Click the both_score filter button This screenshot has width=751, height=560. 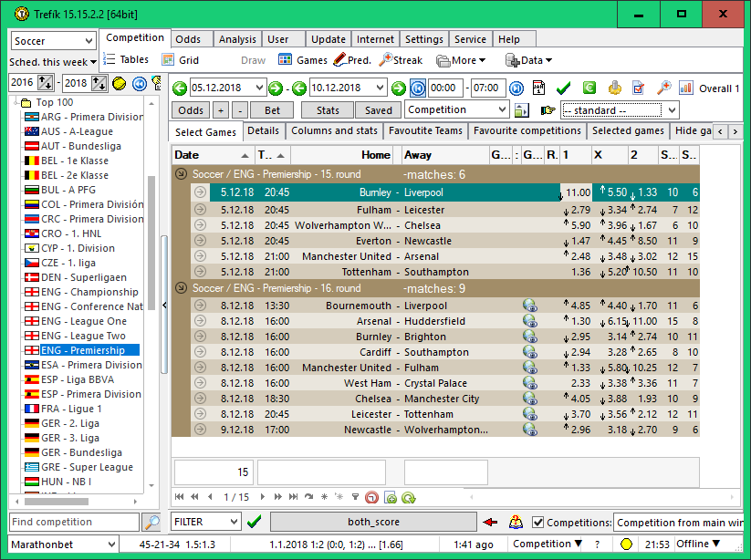click(x=373, y=522)
